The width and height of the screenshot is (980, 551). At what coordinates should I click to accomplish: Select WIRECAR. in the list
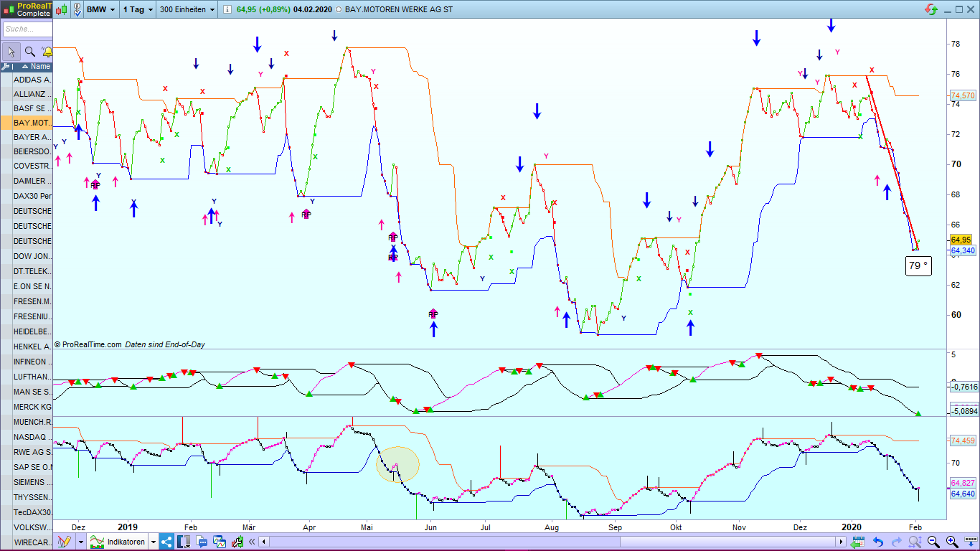pos(32,542)
